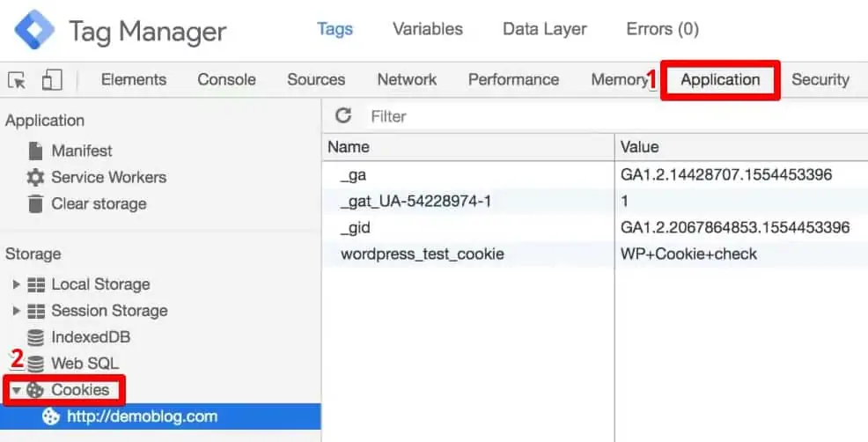Activate the inspect element picker icon

(x=17, y=81)
